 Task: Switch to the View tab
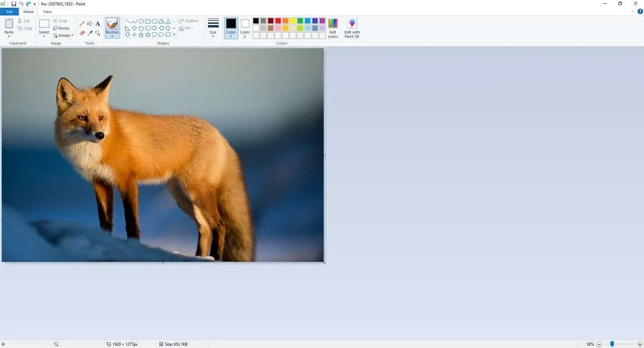click(x=47, y=12)
